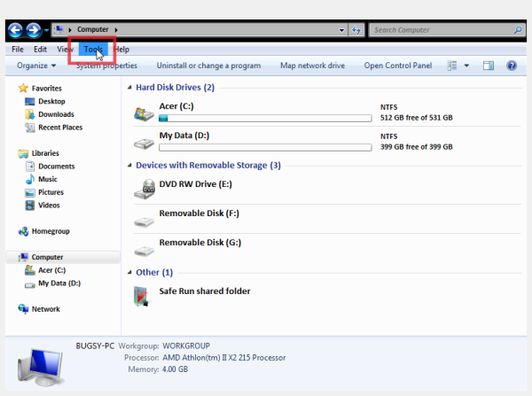Open the Edit menu
Screen dimensions: 532x396
(x=40, y=50)
